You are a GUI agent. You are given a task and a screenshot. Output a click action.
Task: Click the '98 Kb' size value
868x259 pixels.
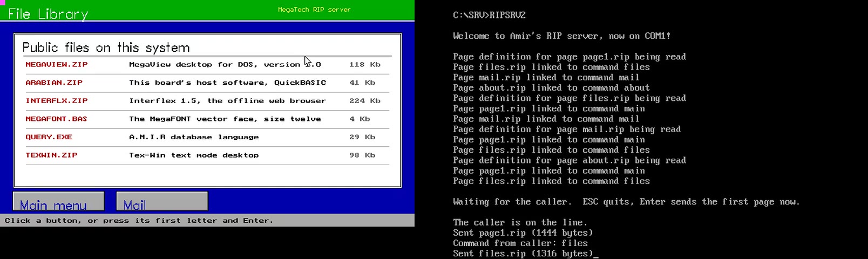coord(362,155)
